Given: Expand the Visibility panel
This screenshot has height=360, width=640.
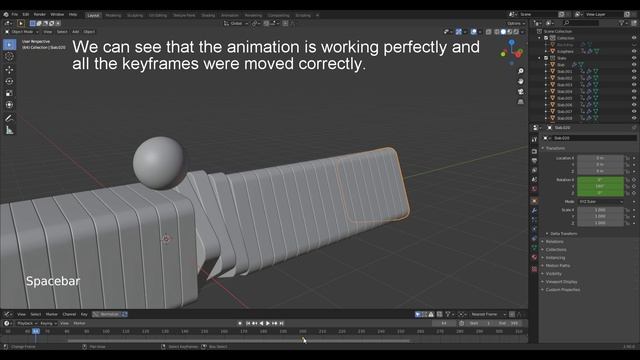Looking at the screenshot, I should pos(553,274).
